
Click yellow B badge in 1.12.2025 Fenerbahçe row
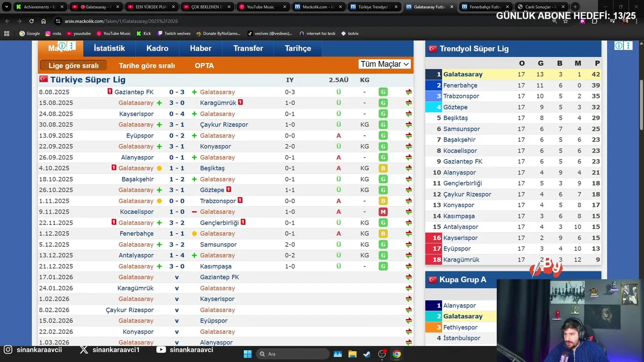point(383,234)
